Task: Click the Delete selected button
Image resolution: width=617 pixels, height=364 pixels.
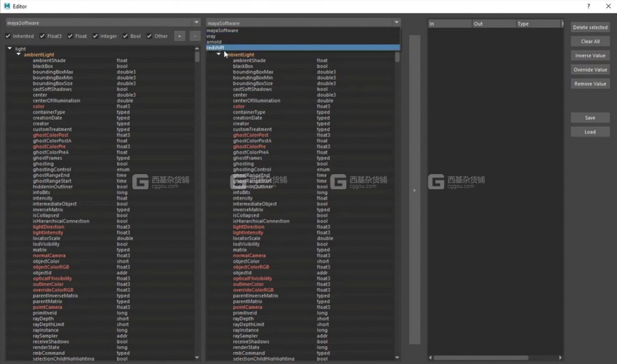Action: 590,27
